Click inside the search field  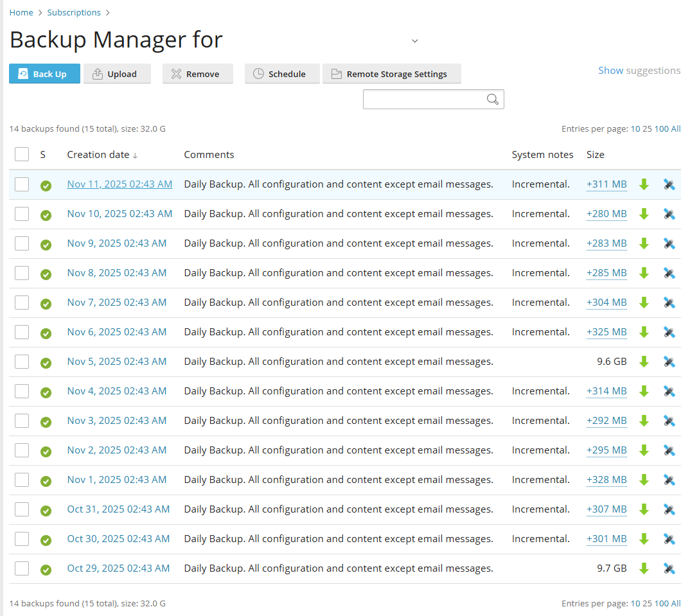pyautogui.click(x=424, y=99)
